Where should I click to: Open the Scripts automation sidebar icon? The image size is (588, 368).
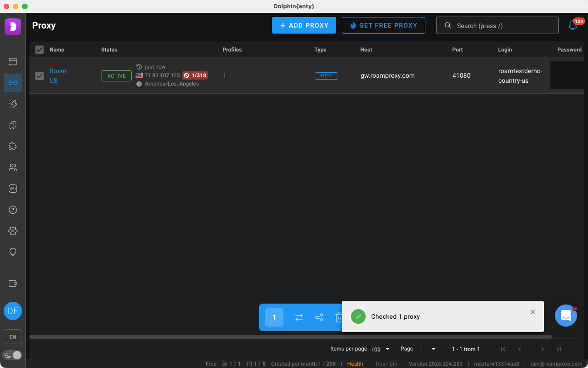point(13,104)
